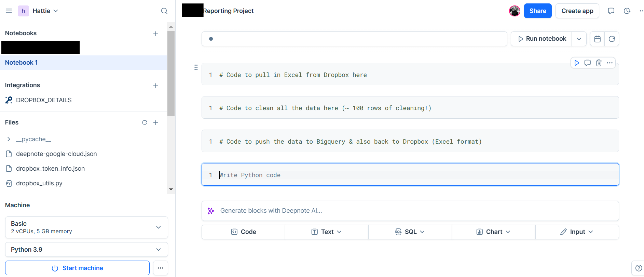
Task: Open the schedule calendar icon
Action: [x=597, y=39]
